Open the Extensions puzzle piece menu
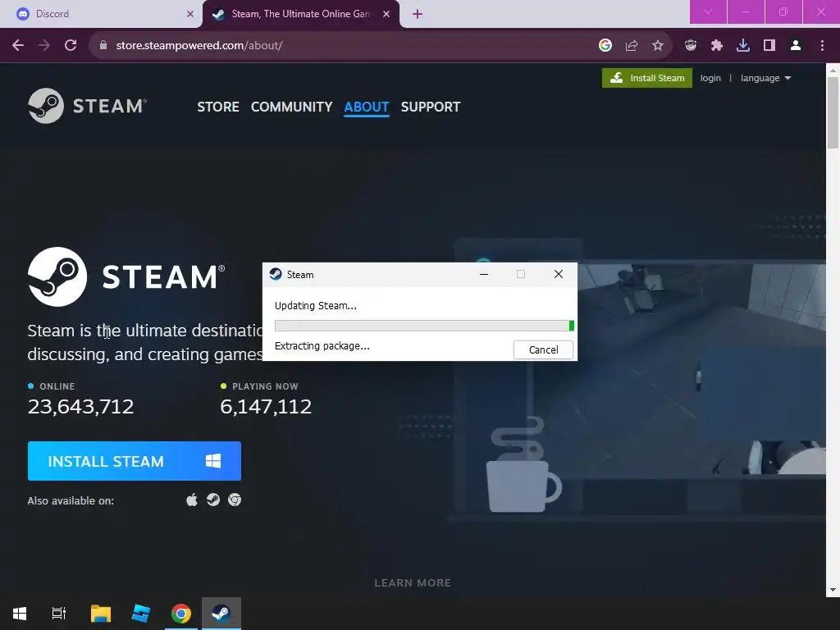The width and height of the screenshot is (840, 630). point(717,46)
